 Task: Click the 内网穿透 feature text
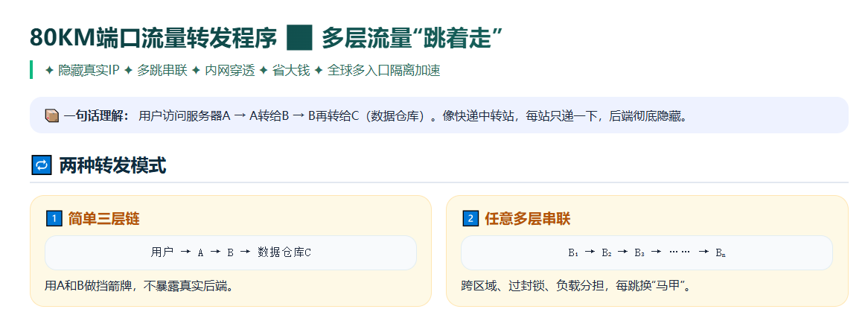tap(230, 70)
